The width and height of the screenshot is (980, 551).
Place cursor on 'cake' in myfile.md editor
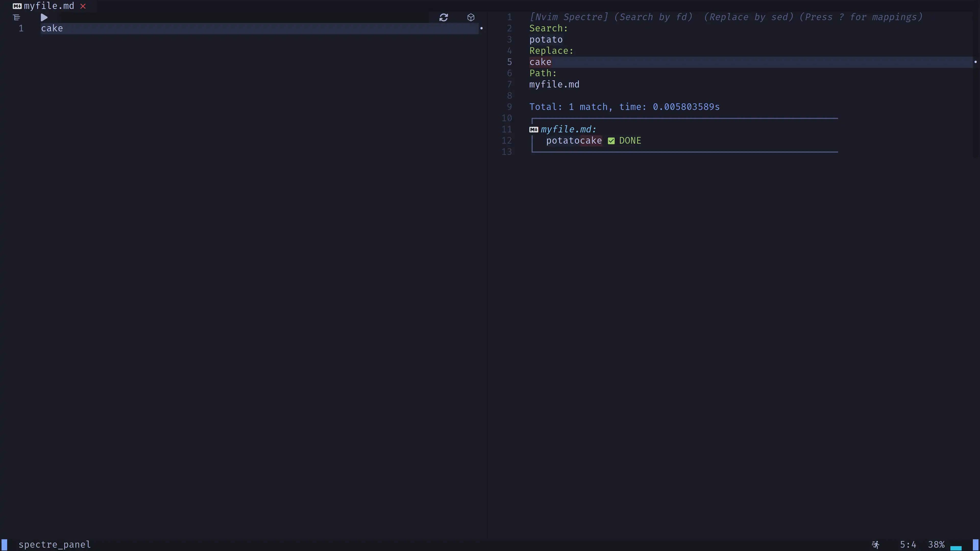(x=52, y=29)
